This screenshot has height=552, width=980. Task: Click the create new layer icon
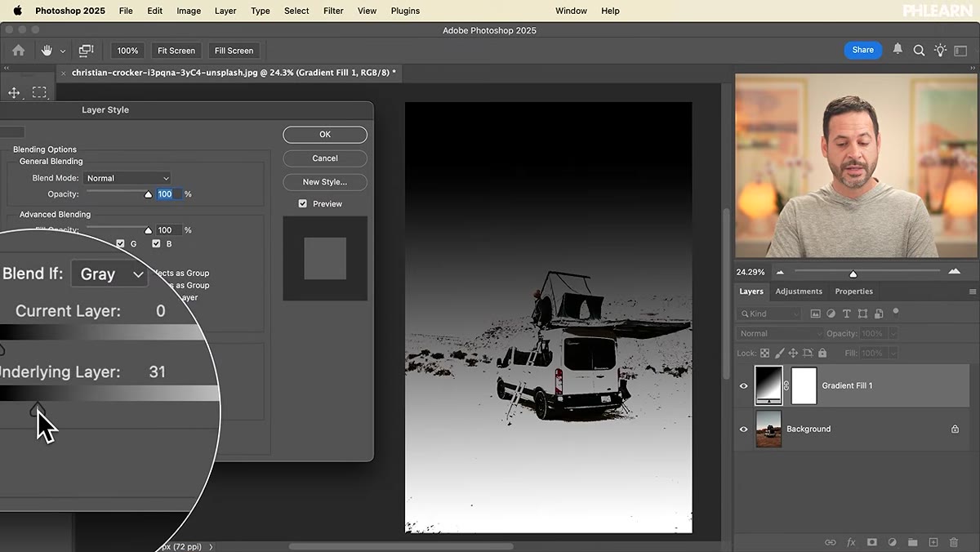coord(933,542)
